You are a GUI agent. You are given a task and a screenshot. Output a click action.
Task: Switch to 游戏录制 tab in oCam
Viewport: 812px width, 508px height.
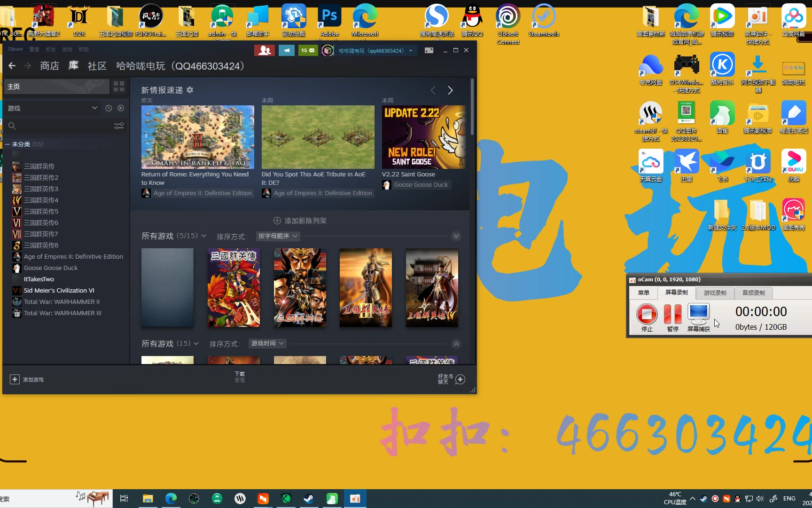tap(715, 293)
